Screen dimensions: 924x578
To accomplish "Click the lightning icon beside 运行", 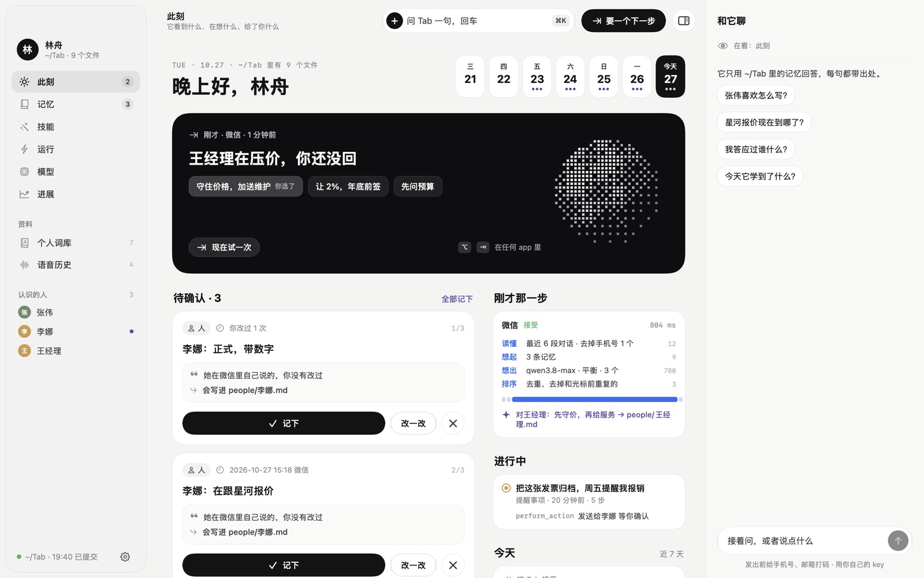I will [x=24, y=149].
